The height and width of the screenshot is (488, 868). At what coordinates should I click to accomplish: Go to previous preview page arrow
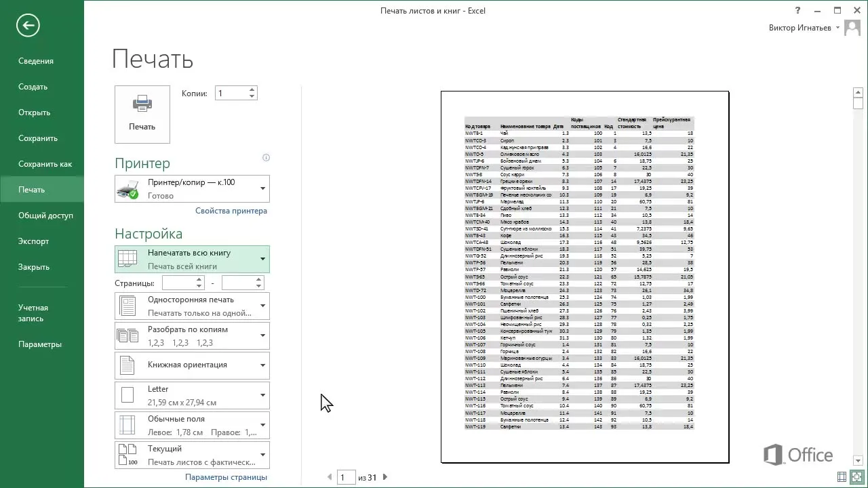pos(330,477)
